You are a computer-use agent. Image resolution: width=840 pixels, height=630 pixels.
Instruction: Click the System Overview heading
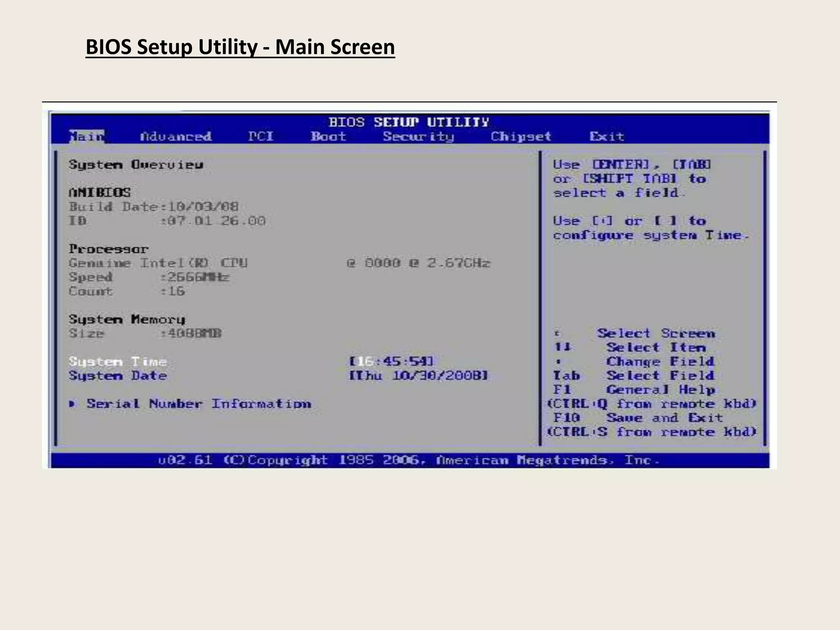[x=136, y=165]
